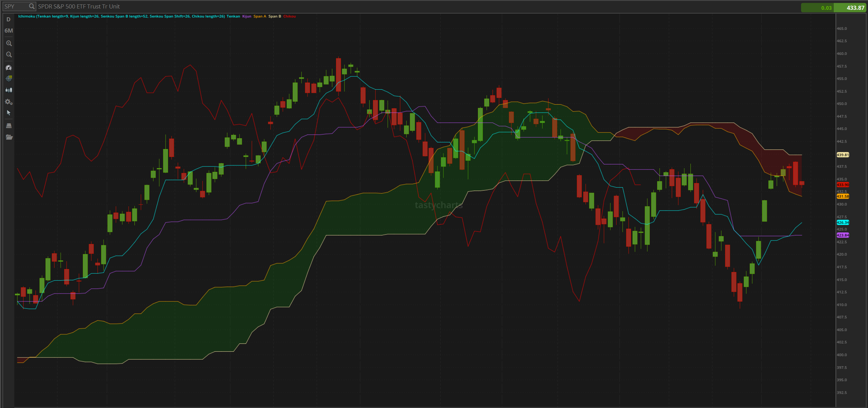The image size is (868, 408).
Task: Open the indicators gauge icon
Action: 9,68
